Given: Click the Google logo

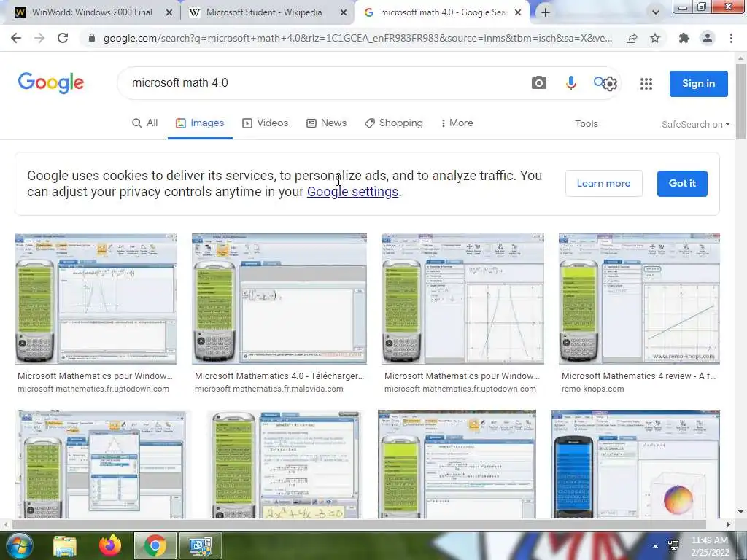Looking at the screenshot, I should pos(51,83).
